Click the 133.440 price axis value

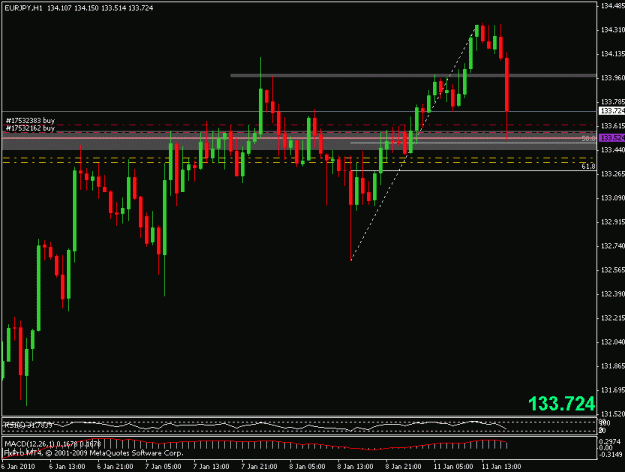tap(613, 149)
